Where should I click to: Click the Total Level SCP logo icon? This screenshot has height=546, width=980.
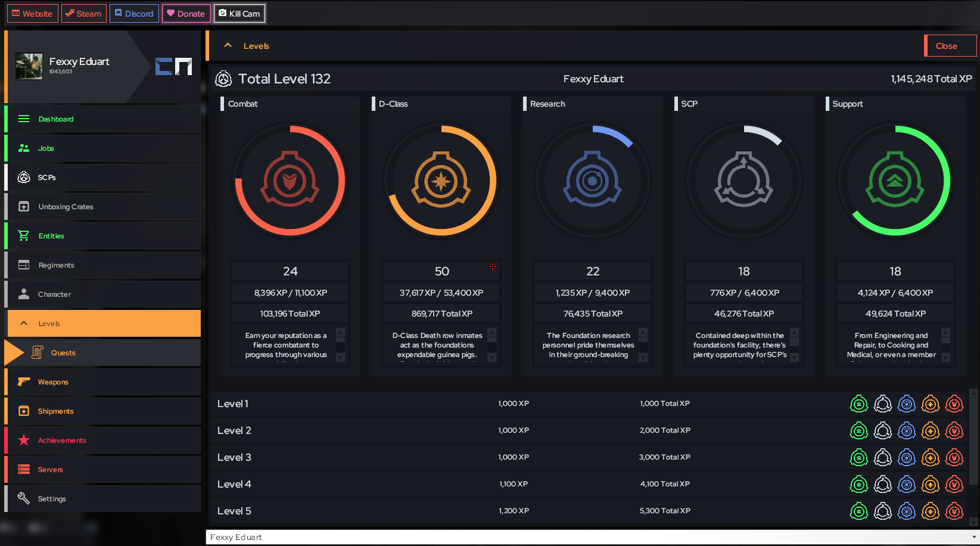[x=223, y=79]
